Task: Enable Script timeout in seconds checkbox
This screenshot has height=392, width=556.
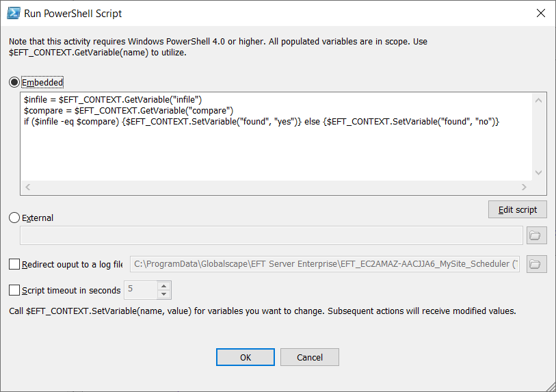Action: pyautogui.click(x=14, y=290)
